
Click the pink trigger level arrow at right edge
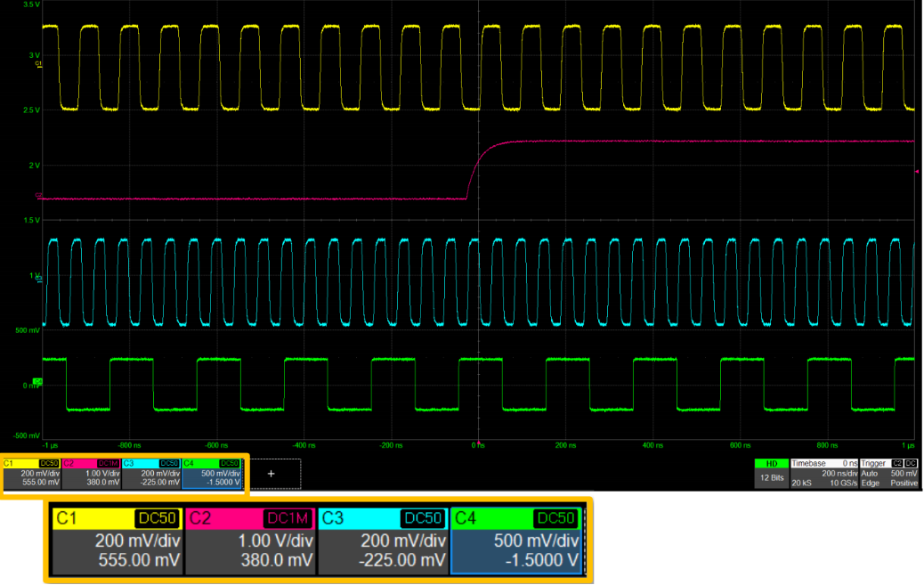(x=916, y=172)
